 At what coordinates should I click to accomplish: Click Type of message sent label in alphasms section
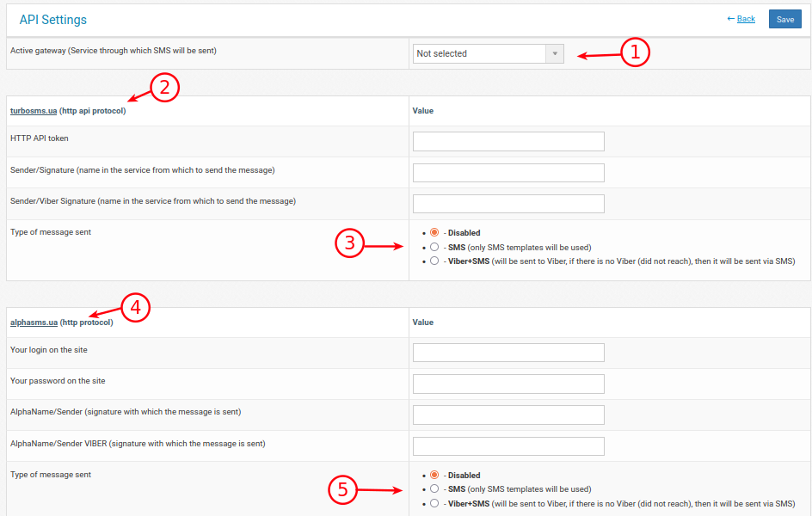click(51, 475)
